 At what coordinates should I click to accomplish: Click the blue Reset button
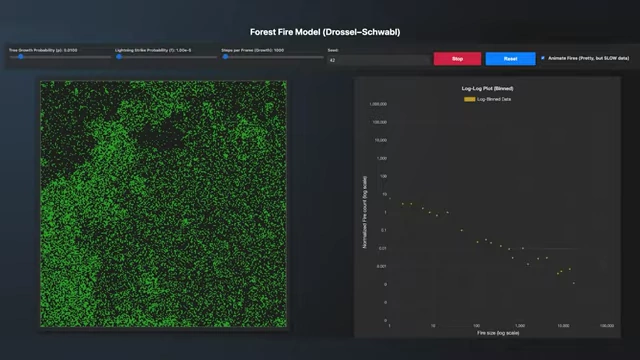click(510, 59)
